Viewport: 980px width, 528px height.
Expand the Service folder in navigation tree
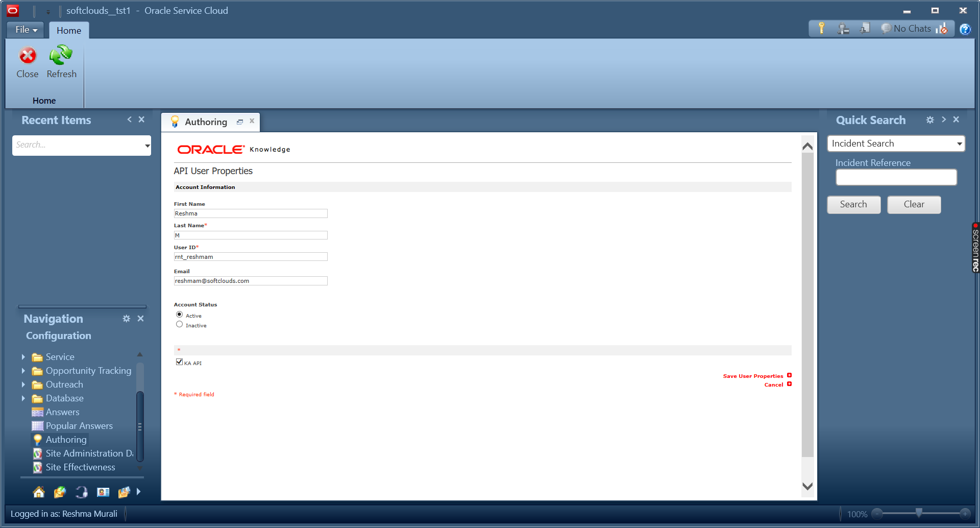23,357
